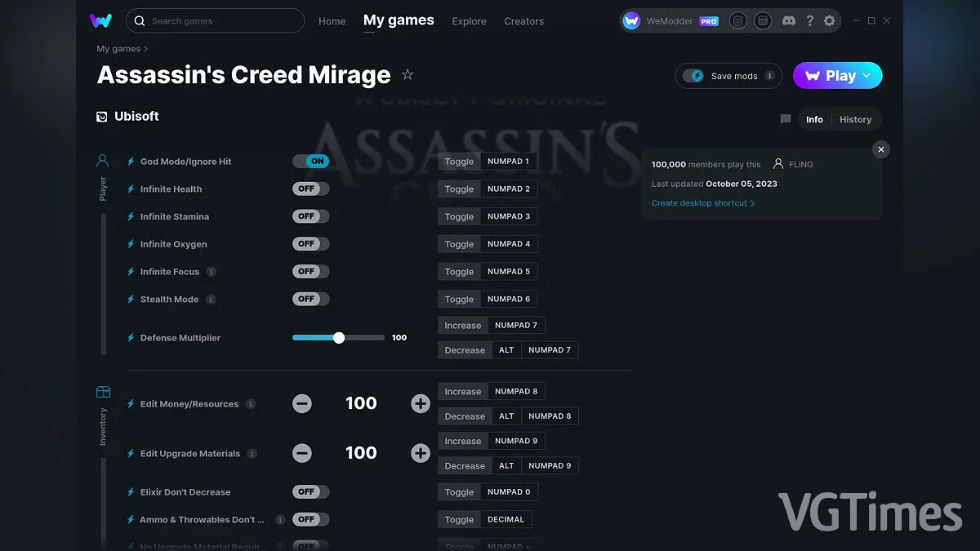This screenshot has width=980, height=551.
Task: Enable the Infinite Health toggle
Action: click(x=310, y=189)
